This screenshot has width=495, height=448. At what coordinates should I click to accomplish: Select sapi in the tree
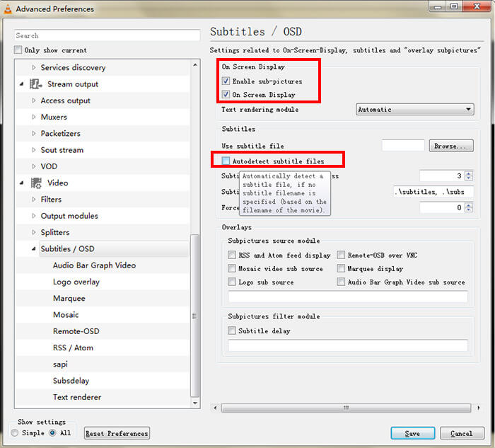click(x=60, y=364)
